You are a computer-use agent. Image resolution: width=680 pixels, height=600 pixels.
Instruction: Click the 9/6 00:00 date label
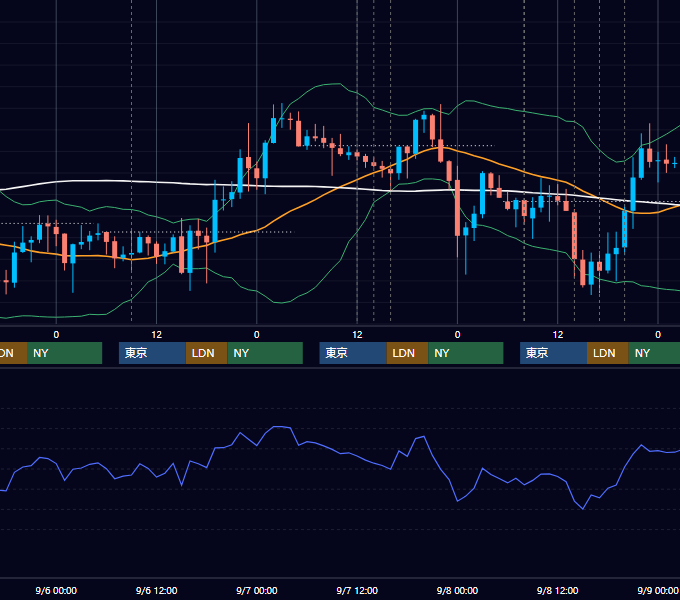pos(56,590)
